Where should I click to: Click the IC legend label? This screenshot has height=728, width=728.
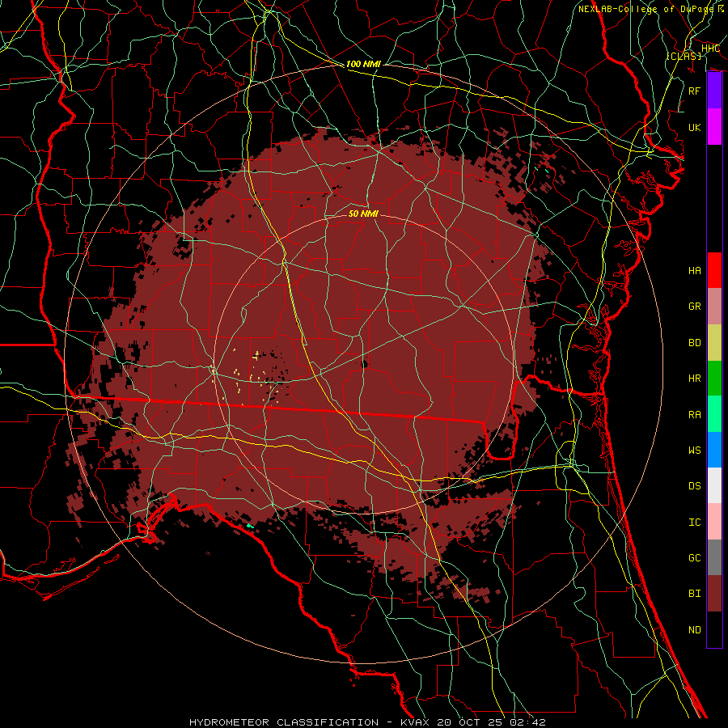pyautogui.click(x=694, y=523)
